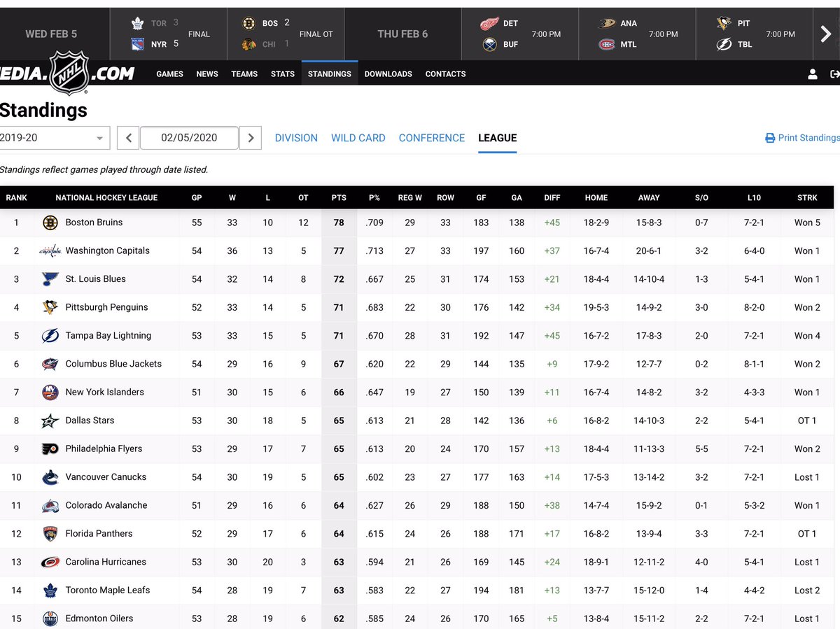The width and height of the screenshot is (840, 629).
Task: Open the 2019-20 season dropdown
Action: pos(55,138)
